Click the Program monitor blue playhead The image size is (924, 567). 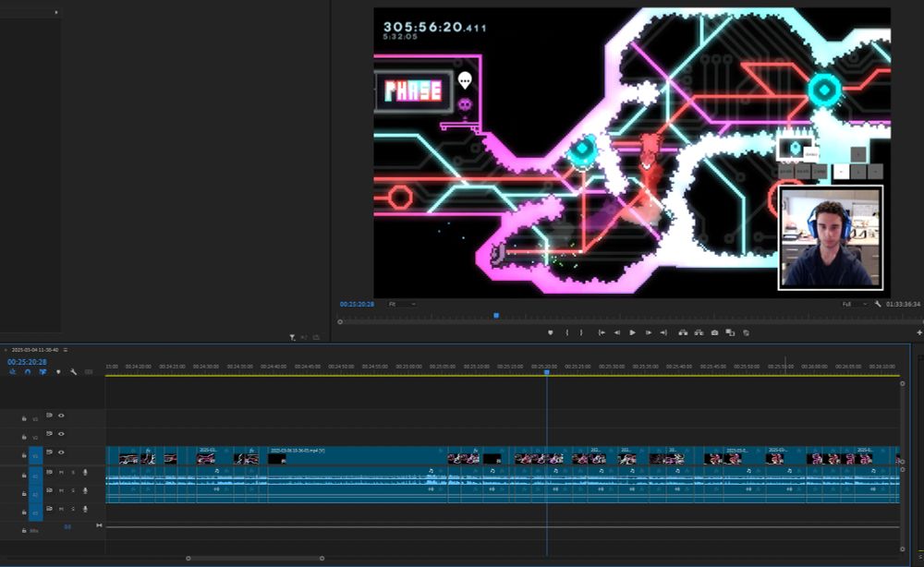[496, 316]
